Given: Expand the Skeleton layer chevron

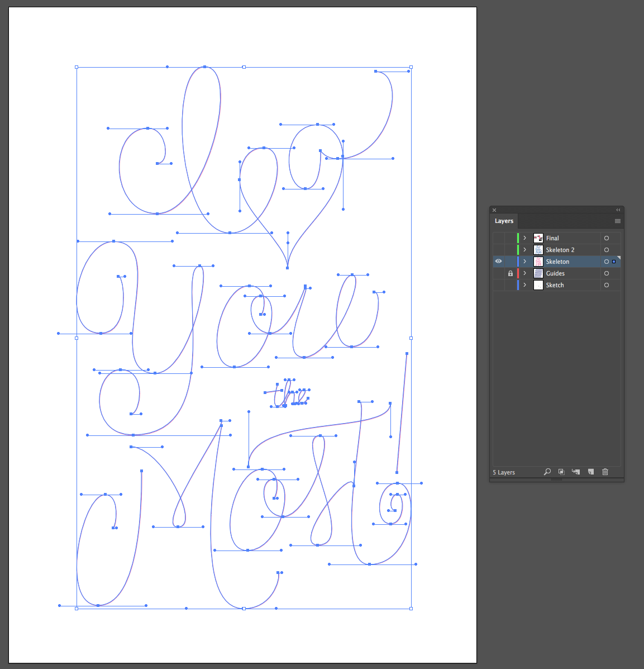Looking at the screenshot, I should tap(525, 262).
